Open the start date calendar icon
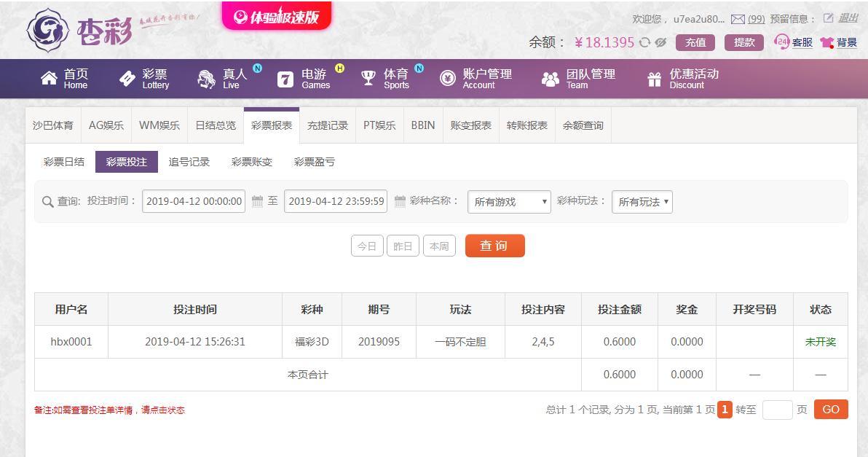This screenshot has width=868, height=457. (x=257, y=201)
